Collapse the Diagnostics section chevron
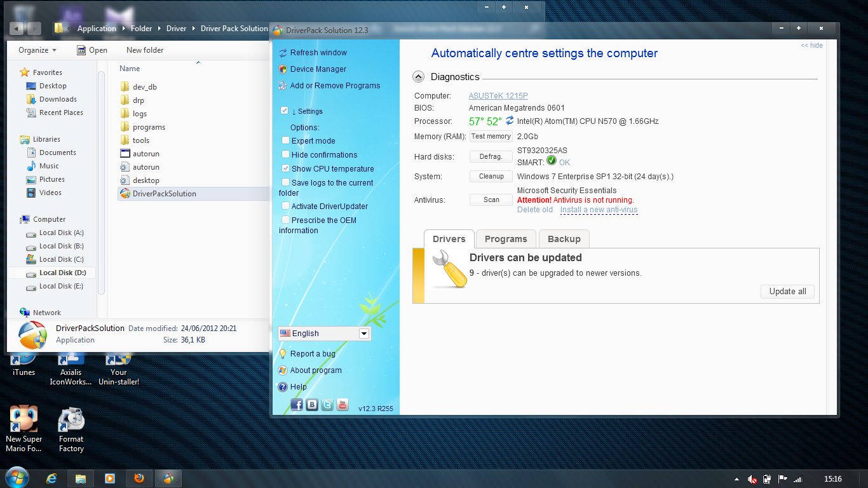 tap(418, 77)
